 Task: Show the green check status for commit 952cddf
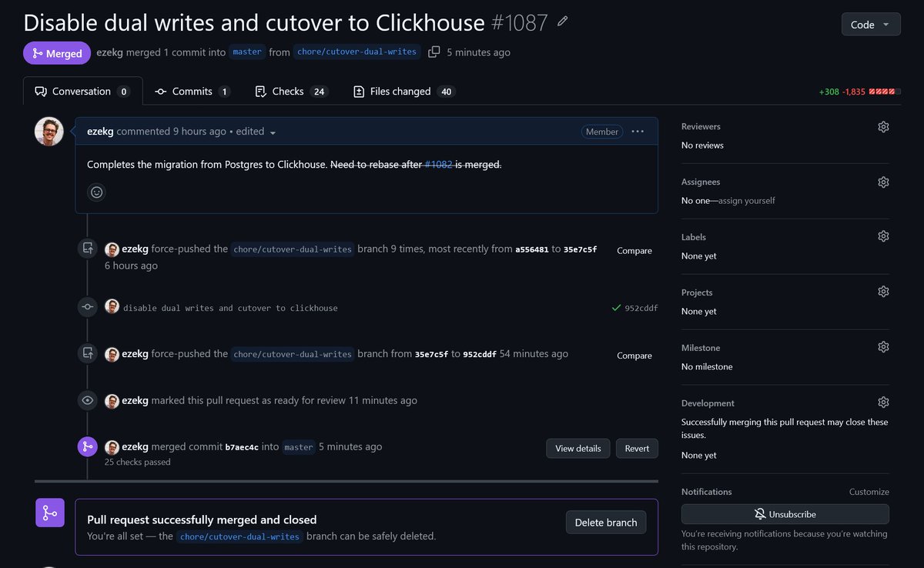(616, 308)
